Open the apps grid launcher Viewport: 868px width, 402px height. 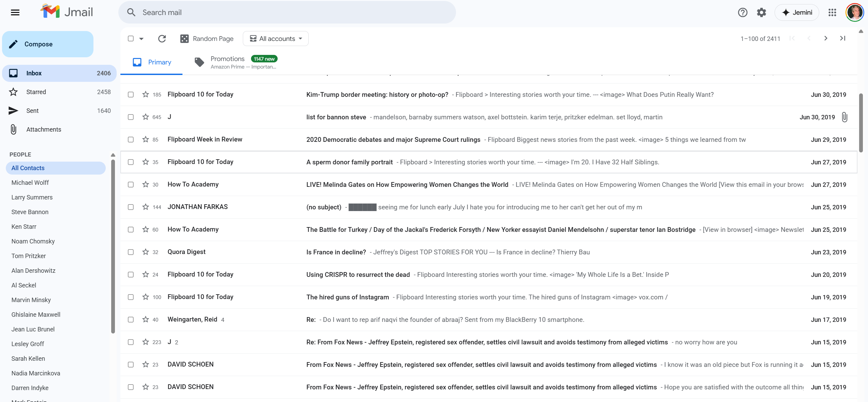(x=832, y=13)
